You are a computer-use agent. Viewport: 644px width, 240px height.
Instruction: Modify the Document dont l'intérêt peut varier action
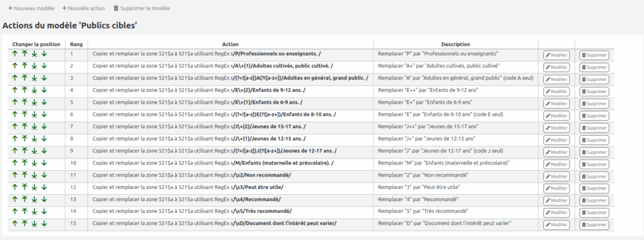557,225
